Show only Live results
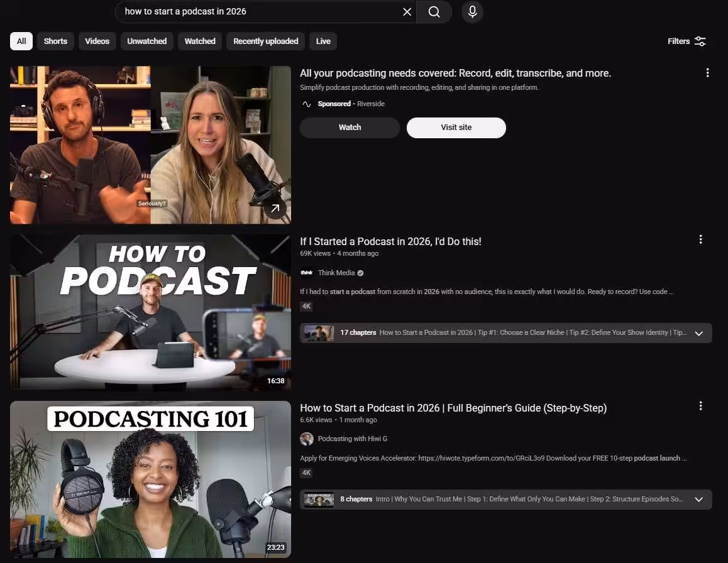Viewport: 728px width, 563px height. 323,41
